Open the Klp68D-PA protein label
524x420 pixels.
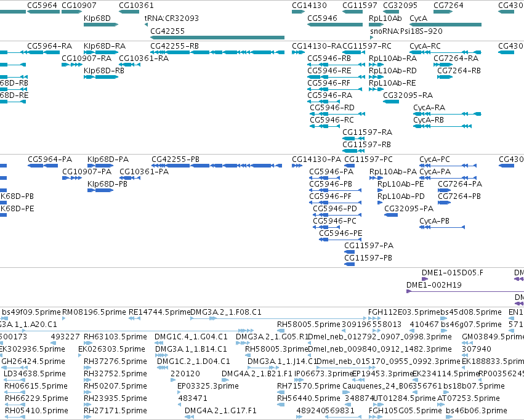(x=108, y=160)
